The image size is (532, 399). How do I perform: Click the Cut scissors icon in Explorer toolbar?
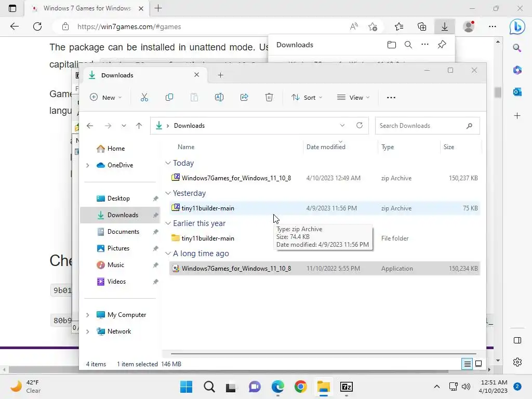[144, 98]
